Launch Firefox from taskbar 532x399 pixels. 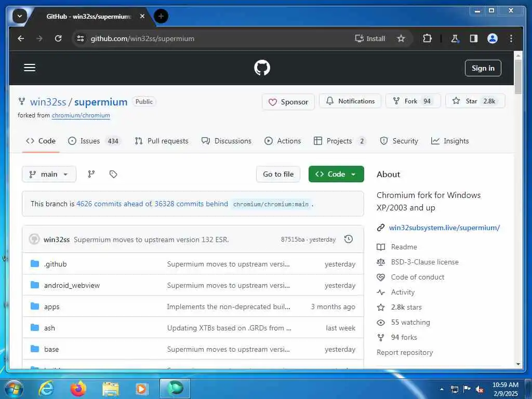tap(78, 389)
